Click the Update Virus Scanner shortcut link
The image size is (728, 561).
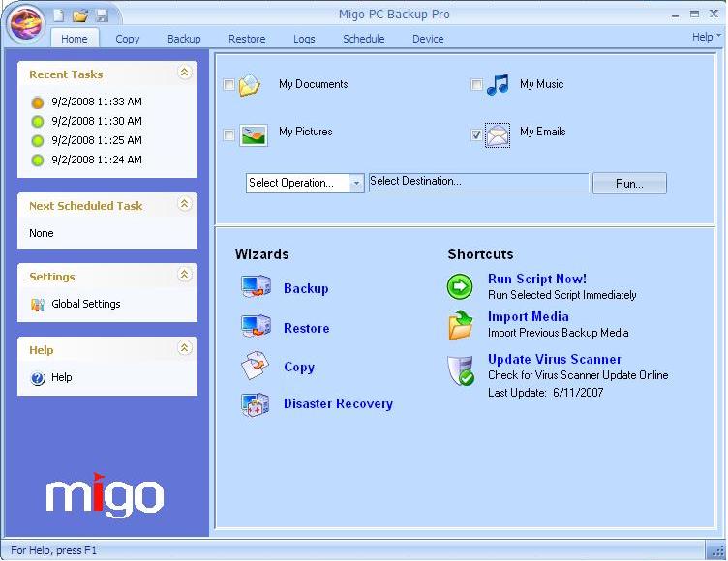coord(555,359)
